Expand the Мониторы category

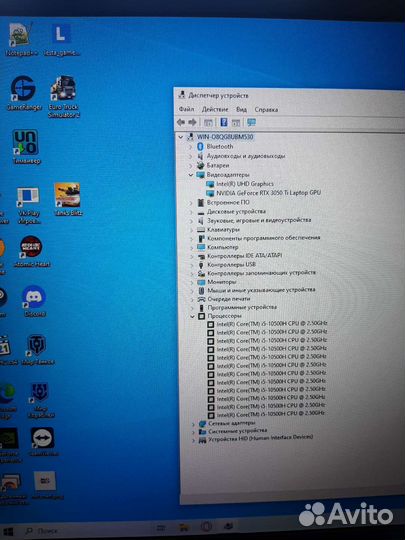[x=192, y=282]
